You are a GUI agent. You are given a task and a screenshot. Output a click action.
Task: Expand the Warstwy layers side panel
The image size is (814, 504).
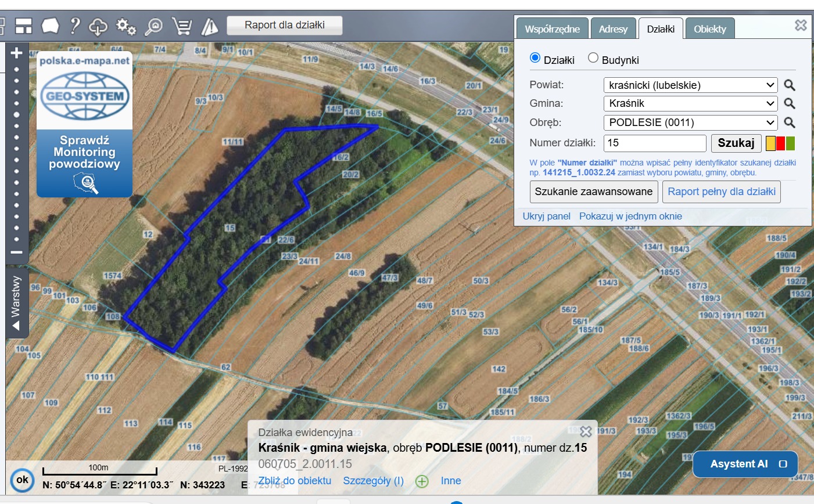[x=16, y=303]
